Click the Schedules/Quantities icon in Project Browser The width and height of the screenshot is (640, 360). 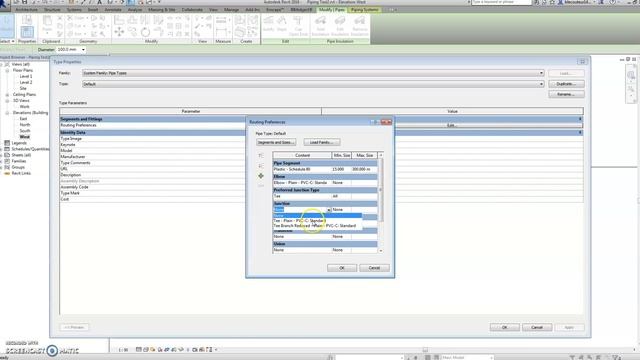(7, 149)
